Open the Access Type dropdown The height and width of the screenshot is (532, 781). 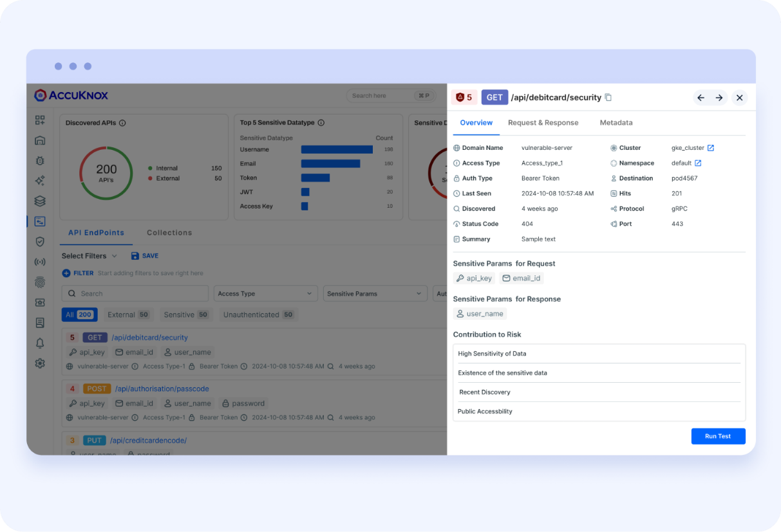(265, 293)
